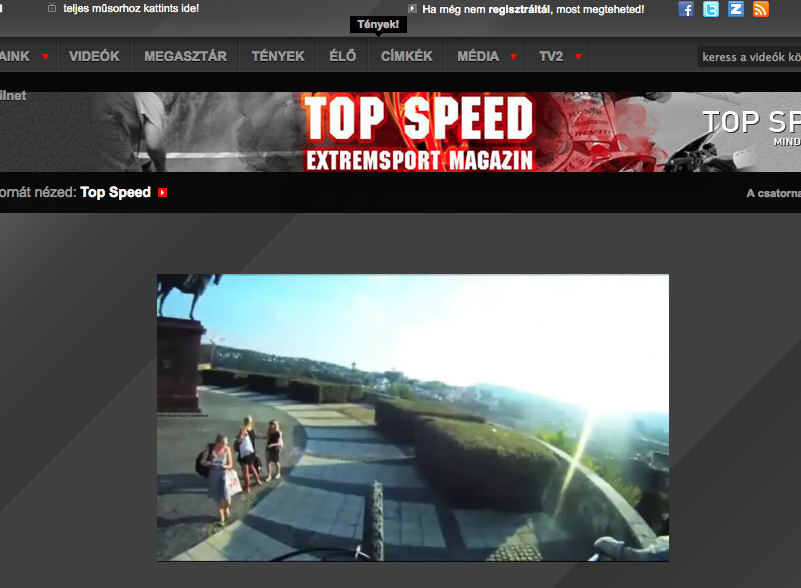Click 'teljes műsorhoz kattints ide!' link
The width and height of the screenshot is (801, 588).
click(131, 8)
